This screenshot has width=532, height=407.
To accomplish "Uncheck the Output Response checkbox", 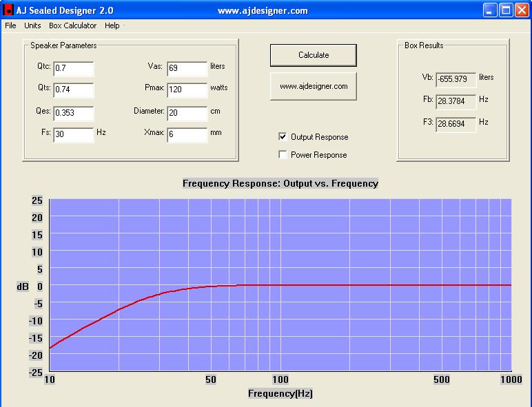I will click(283, 136).
